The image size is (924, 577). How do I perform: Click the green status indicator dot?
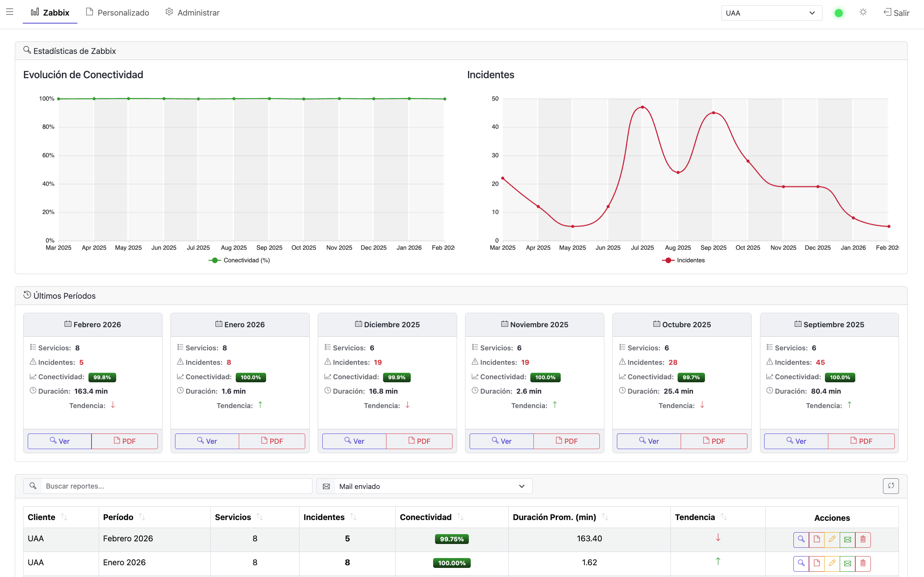point(838,13)
